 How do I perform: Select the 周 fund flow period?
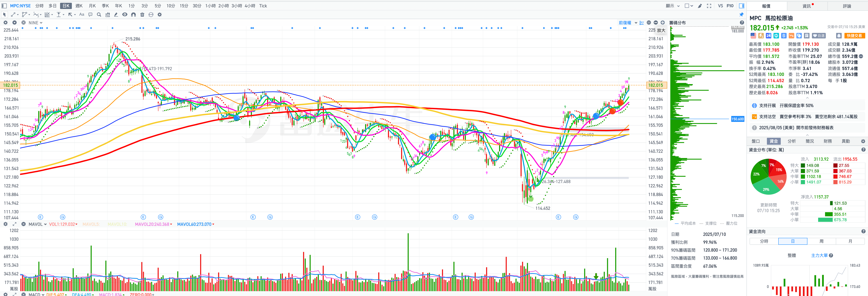point(821,241)
